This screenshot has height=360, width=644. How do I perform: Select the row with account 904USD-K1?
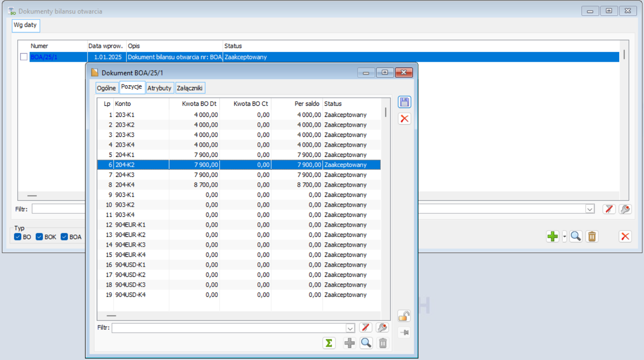(239, 265)
